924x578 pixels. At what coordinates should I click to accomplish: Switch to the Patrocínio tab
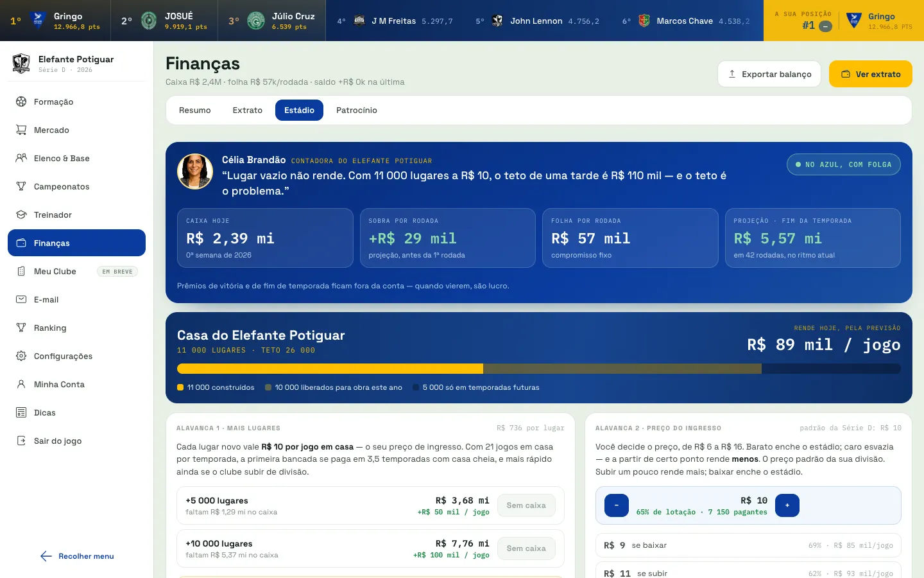(357, 110)
